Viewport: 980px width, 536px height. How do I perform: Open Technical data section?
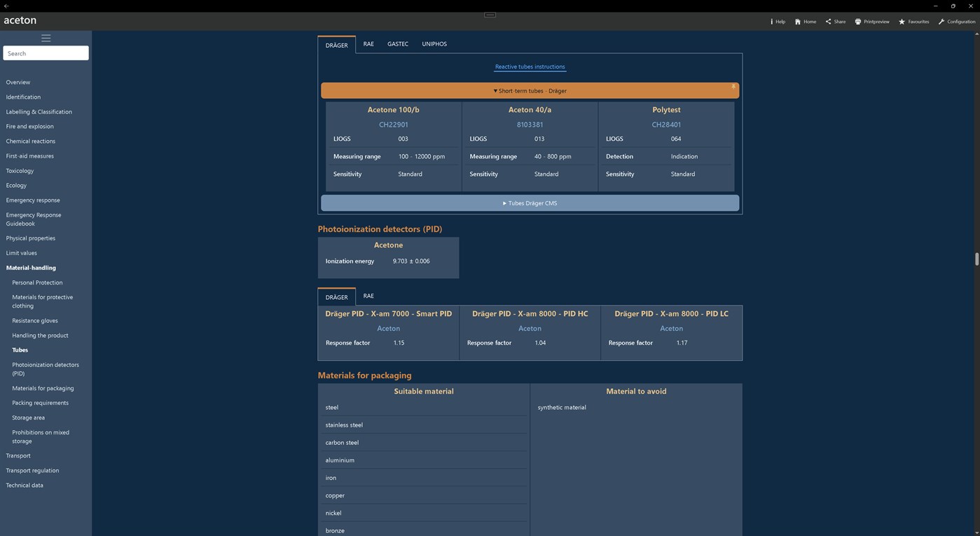click(x=25, y=485)
